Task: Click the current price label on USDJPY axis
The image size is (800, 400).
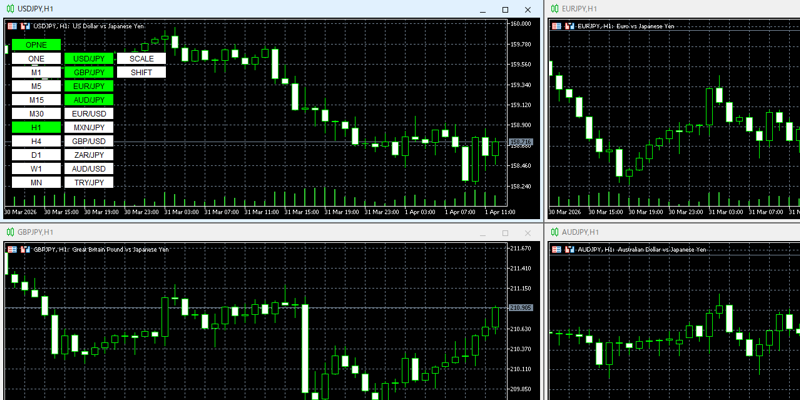Action: click(521, 142)
